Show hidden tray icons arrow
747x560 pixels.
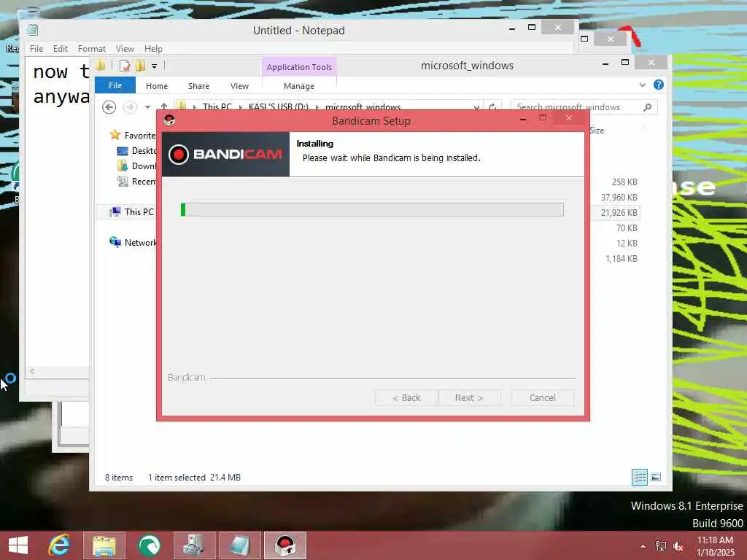pos(643,546)
